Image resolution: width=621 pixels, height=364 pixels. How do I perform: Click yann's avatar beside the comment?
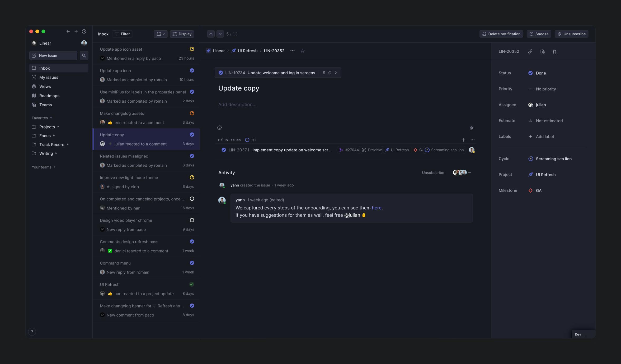[222, 200]
